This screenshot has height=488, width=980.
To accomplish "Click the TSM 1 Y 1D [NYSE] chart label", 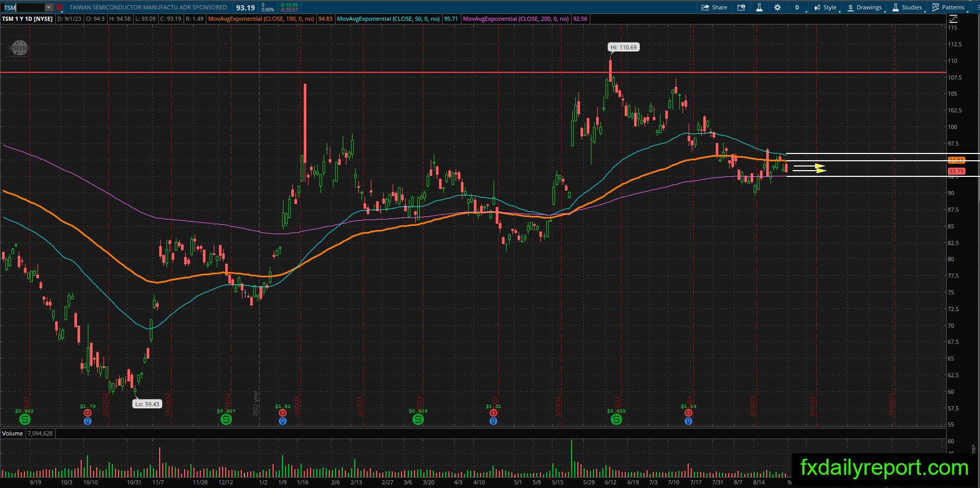I will pos(28,19).
